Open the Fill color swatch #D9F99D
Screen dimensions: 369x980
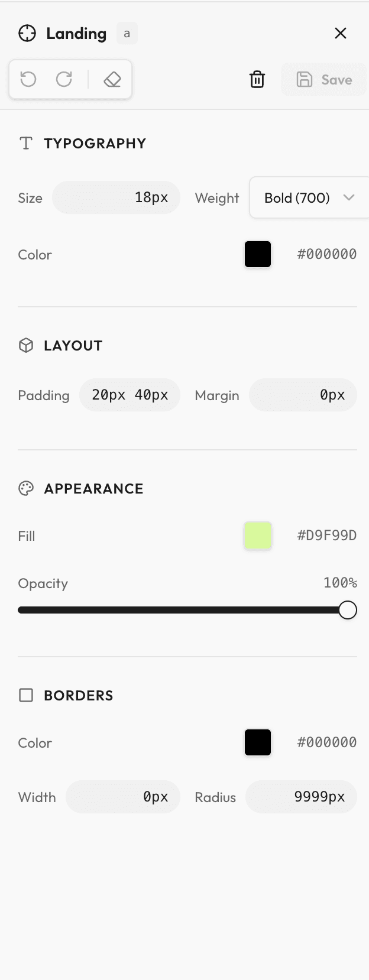pyautogui.click(x=258, y=536)
